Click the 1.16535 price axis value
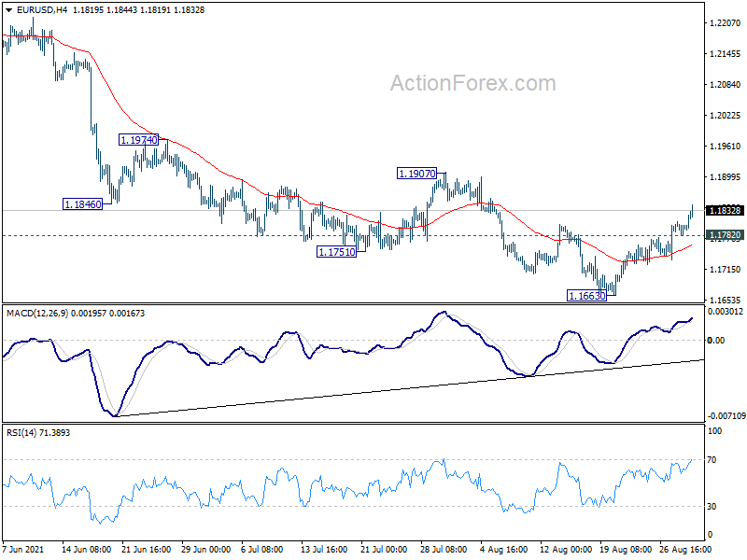The width and height of the screenshot is (747, 560). click(x=726, y=300)
